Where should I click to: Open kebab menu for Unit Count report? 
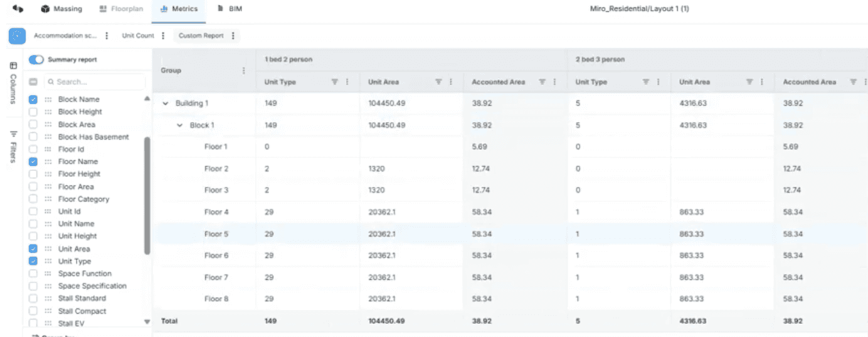(x=163, y=36)
